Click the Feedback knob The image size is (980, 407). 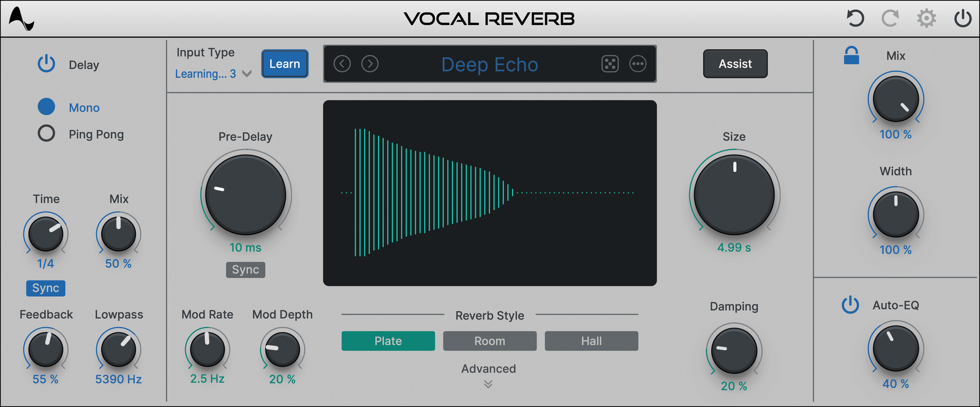click(x=46, y=349)
